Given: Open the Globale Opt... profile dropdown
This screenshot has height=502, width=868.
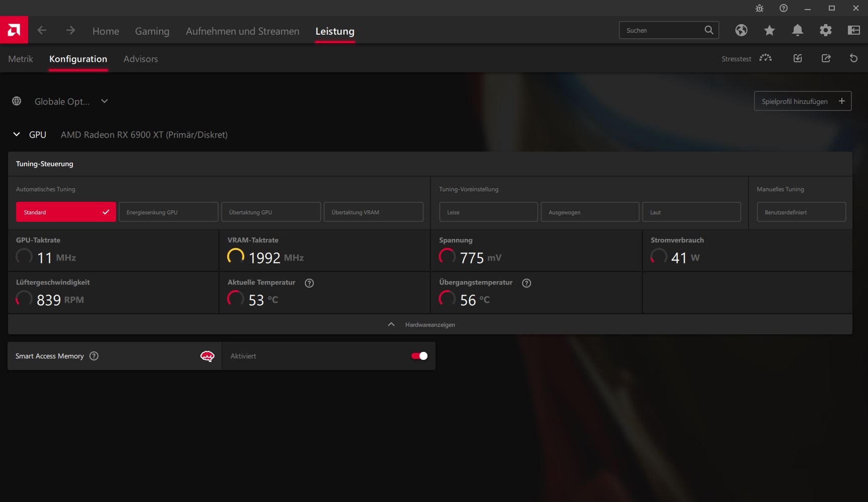Looking at the screenshot, I should 71,101.
